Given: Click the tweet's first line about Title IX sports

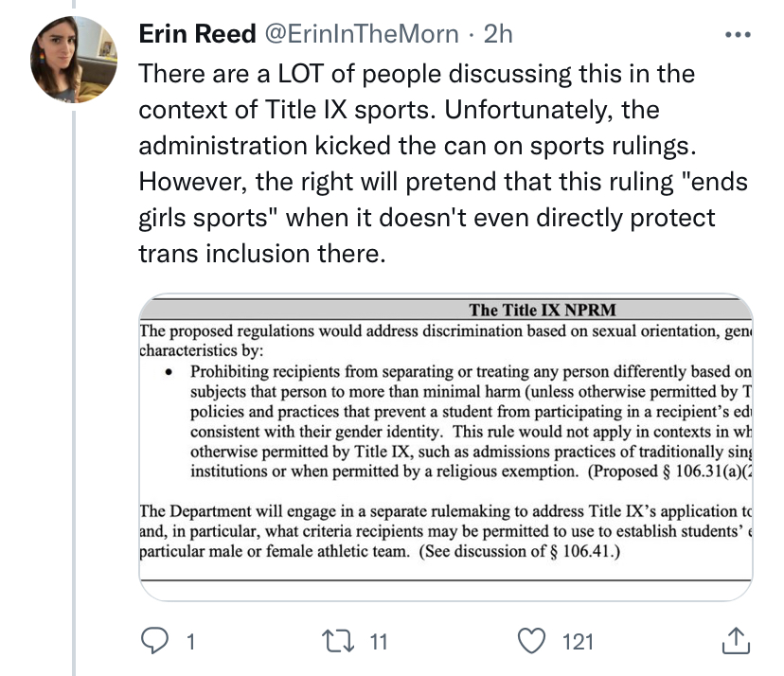Looking at the screenshot, I should (417, 74).
